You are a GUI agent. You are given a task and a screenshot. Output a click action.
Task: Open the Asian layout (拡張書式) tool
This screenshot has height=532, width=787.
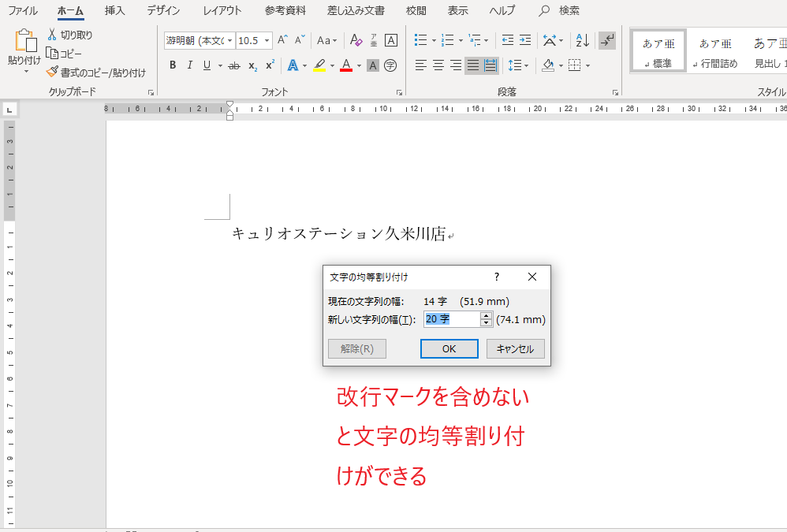point(550,40)
